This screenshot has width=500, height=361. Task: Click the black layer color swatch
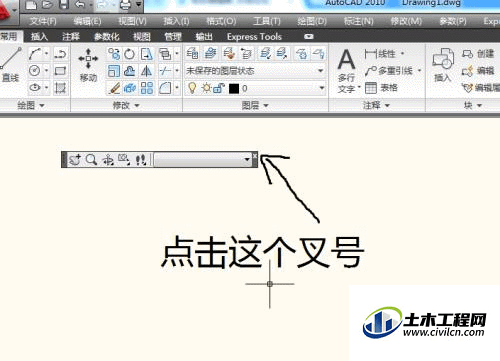click(x=234, y=88)
